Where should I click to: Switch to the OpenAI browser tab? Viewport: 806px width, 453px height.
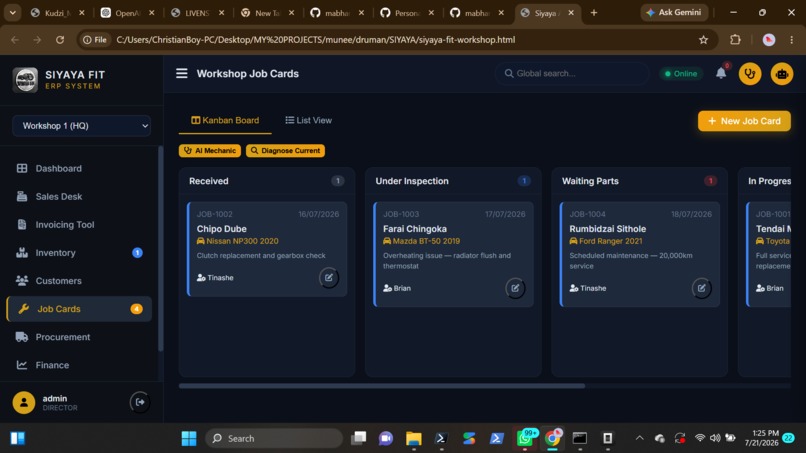click(129, 13)
